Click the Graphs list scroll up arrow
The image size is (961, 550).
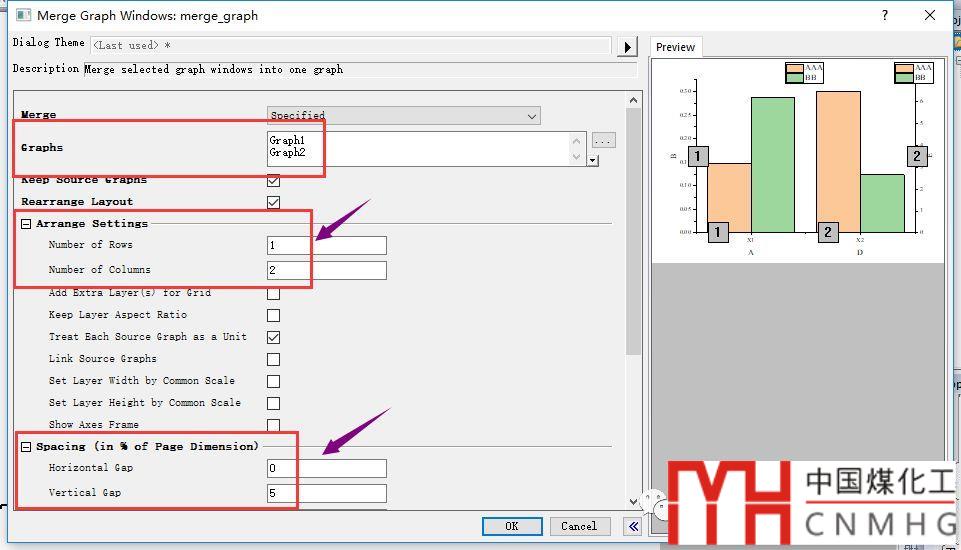tap(576, 141)
